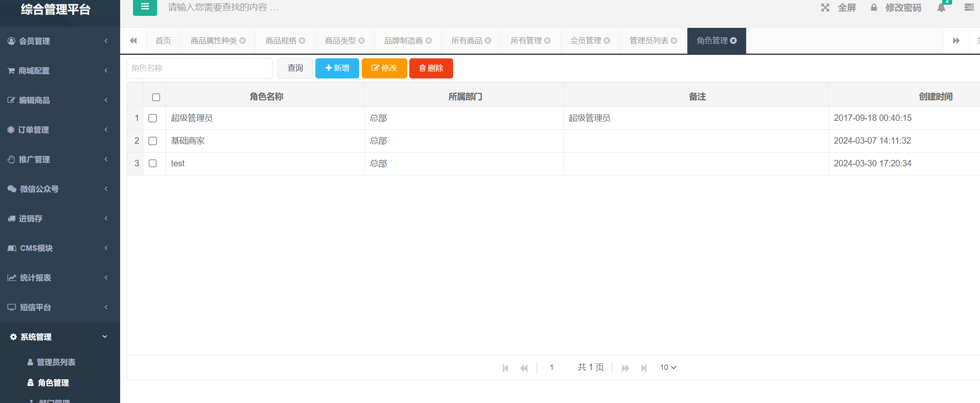Switch to the 首页 tab
Screen dimensions: 980x403
click(x=163, y=41)
